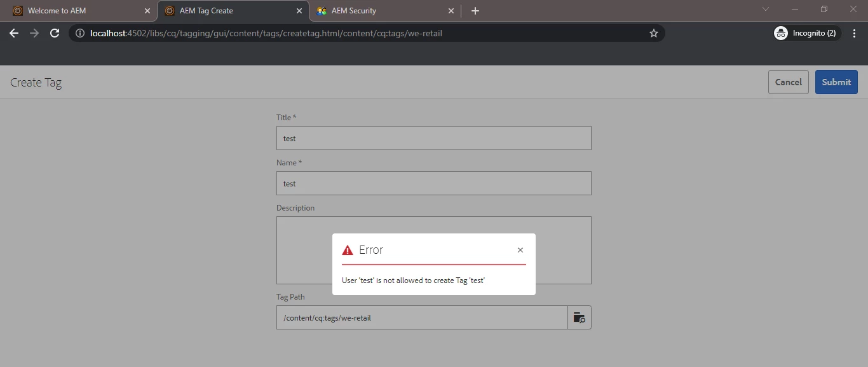Open the Tag Path browse icon
868x367 pixels.
pos(580,317)
